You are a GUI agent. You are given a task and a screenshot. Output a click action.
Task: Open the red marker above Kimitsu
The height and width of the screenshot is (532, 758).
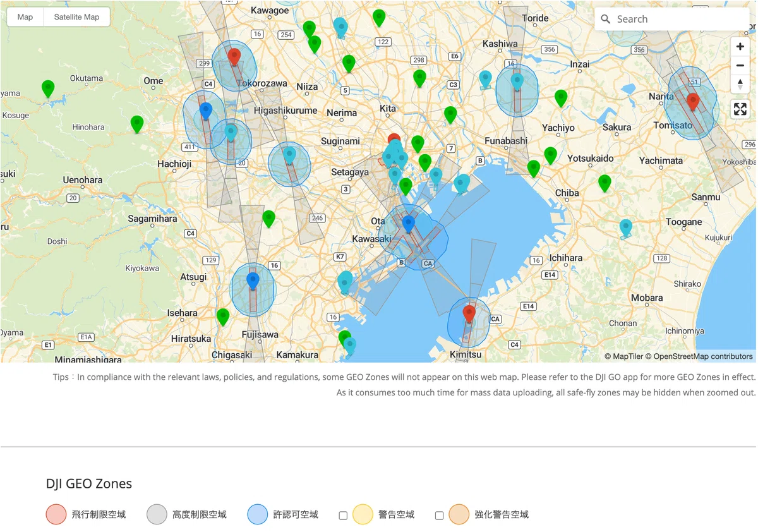[469, 313]
